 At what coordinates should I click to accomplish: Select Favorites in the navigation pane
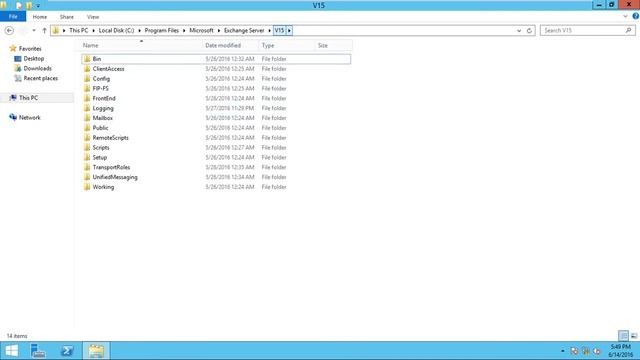pos(30,49)
